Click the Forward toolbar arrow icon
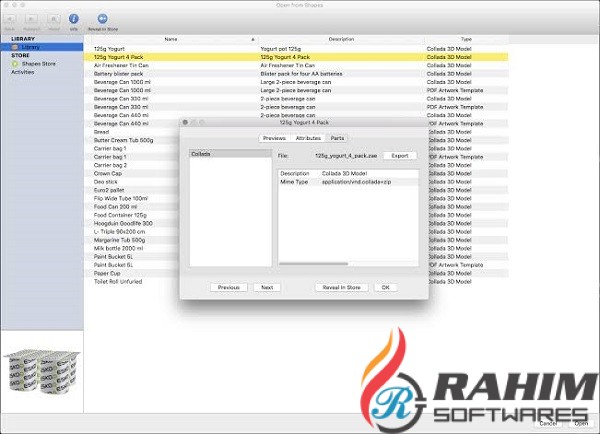The width and height of the screenshot is (600, 434). click(x=31, y=19)
